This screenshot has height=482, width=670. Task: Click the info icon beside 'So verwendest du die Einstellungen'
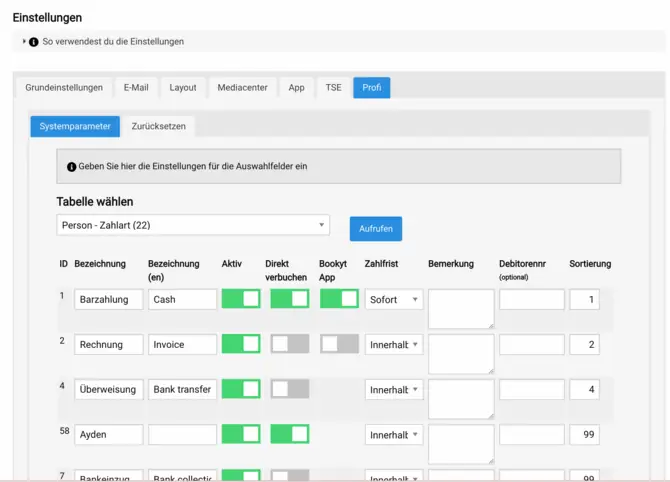point(34,42)
